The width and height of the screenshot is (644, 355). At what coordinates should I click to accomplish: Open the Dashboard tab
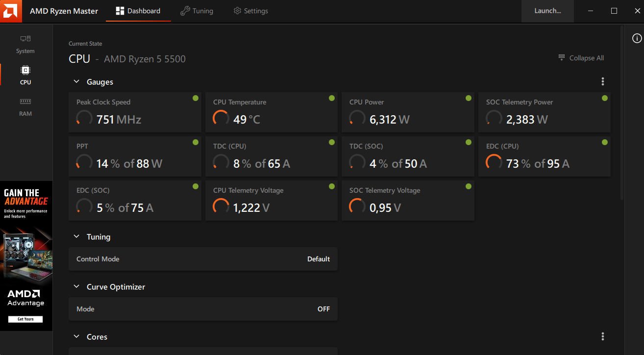coord(138,11)
